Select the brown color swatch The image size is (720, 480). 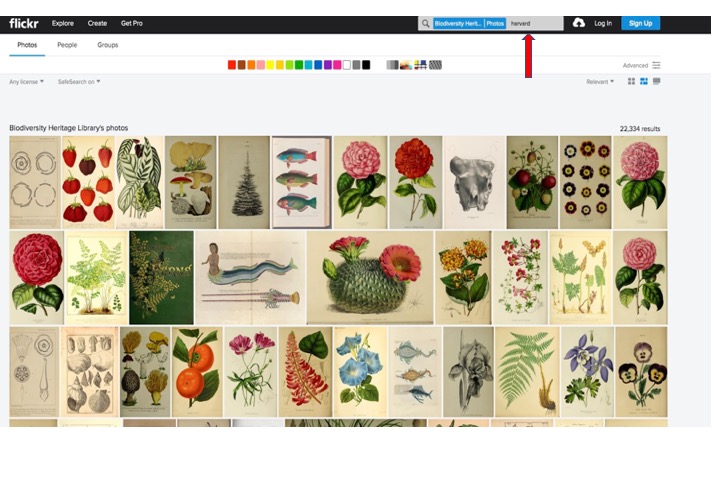[242, 65]
